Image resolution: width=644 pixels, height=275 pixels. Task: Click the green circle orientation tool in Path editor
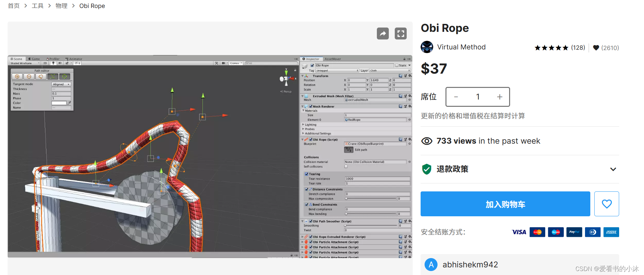coord(65,77)
